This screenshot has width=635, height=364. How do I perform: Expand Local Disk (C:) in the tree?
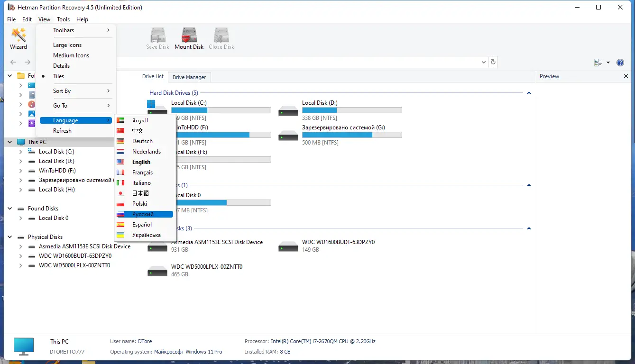click(x=21, y=152)
